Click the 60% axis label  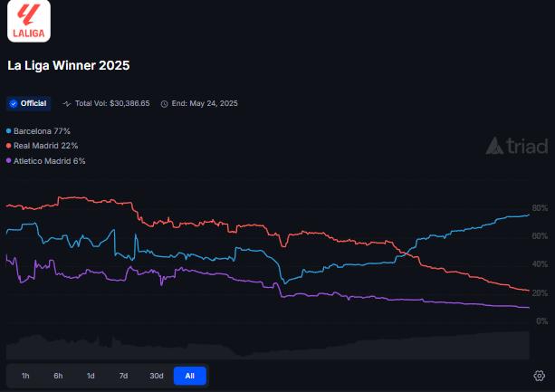click(540, 236)
